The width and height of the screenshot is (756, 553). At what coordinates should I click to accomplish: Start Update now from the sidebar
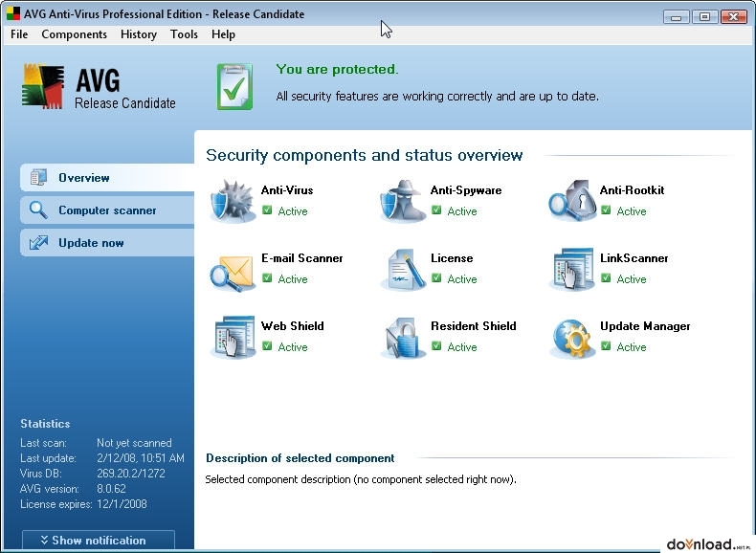(107, 243)
